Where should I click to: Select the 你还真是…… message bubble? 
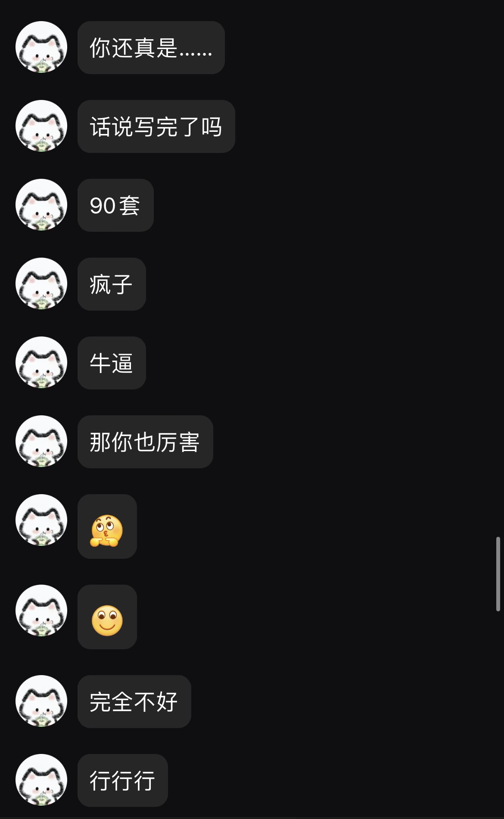(151, 47)
